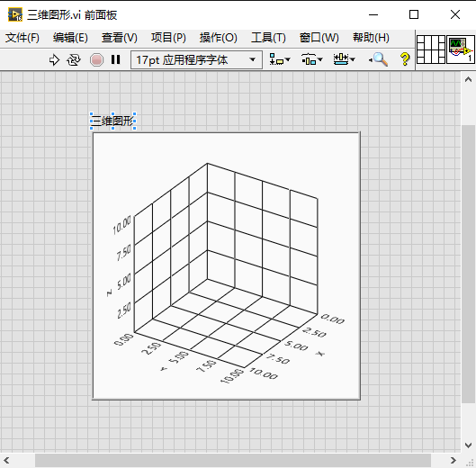Open the 文件(F) menu
This screenshot has width=476, height=468.
(x=22, y=38)
